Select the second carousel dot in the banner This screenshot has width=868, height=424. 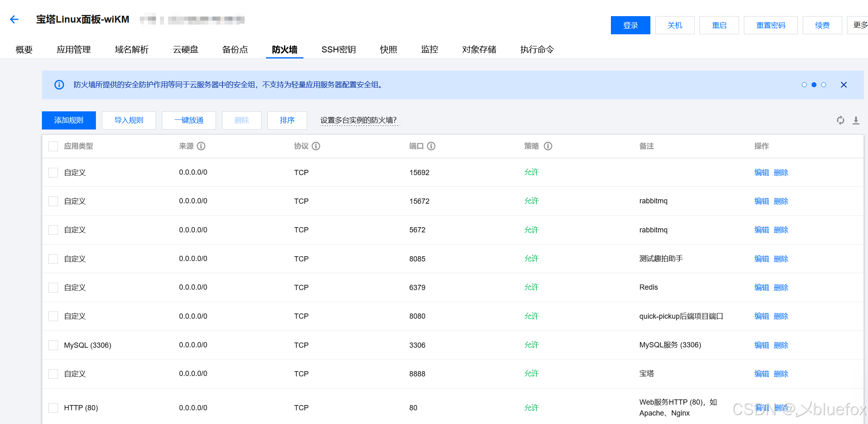click(x=814, y=85)
